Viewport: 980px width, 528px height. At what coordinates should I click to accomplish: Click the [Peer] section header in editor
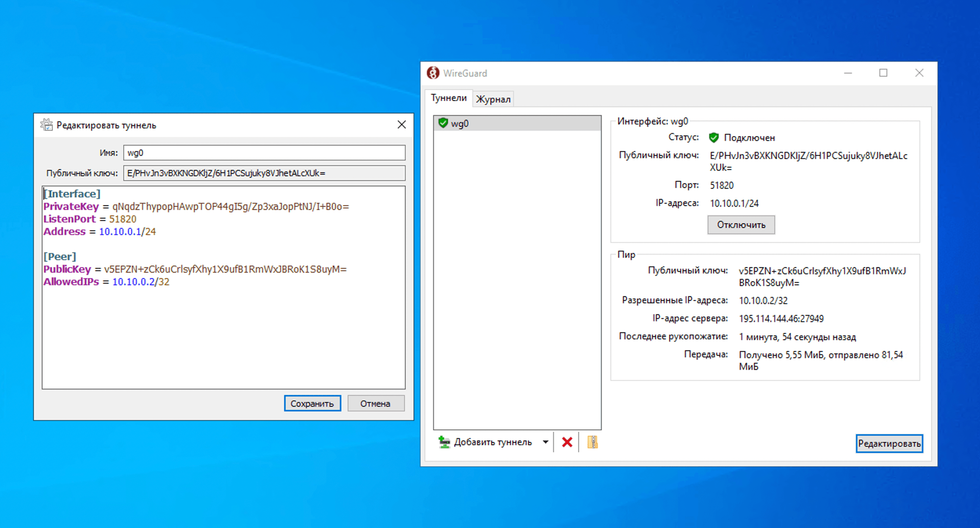point(60,257)
